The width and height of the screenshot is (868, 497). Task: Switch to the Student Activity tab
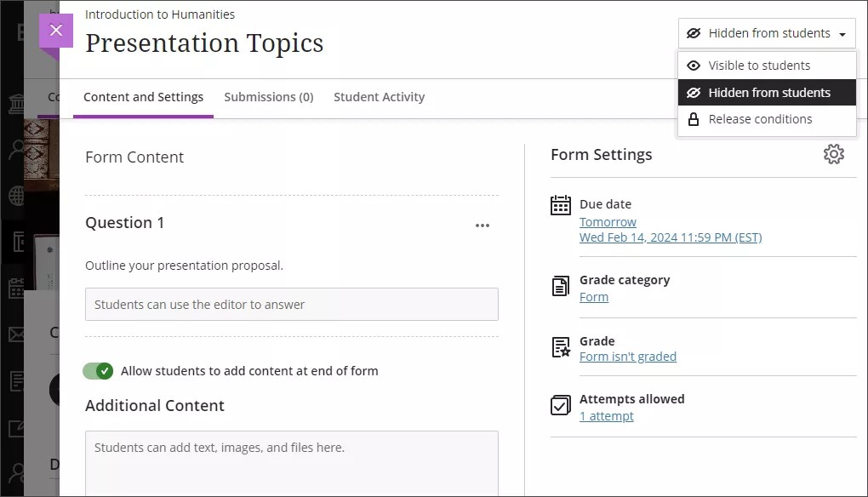(379, 97)
